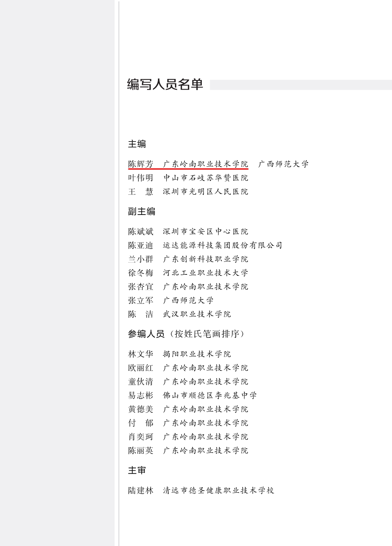Select 清远市德圣健康职业技术学校
The image size is (392, 546).
pyautogui.click(x=218, y=491)
